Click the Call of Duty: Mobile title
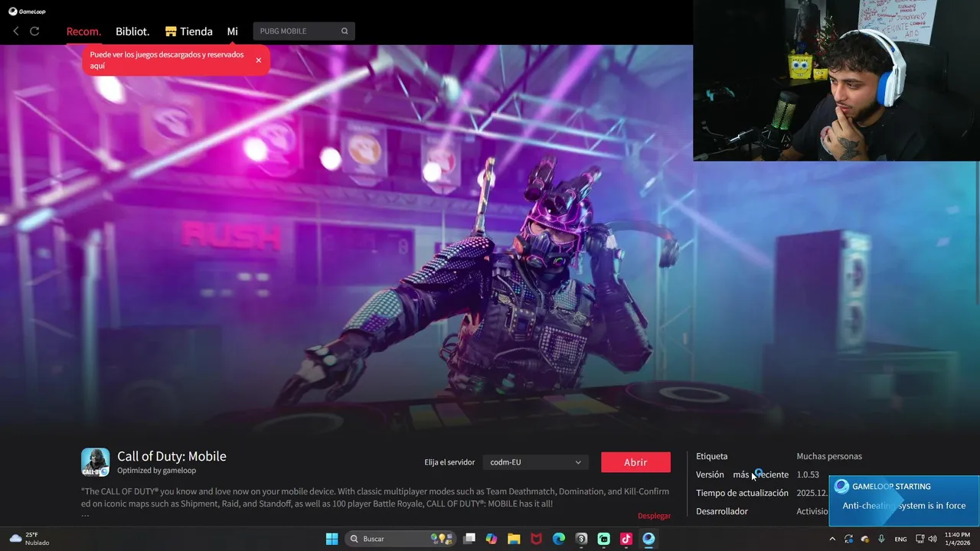980x551 pixels. pyautogui.click(x=171, y=456)
